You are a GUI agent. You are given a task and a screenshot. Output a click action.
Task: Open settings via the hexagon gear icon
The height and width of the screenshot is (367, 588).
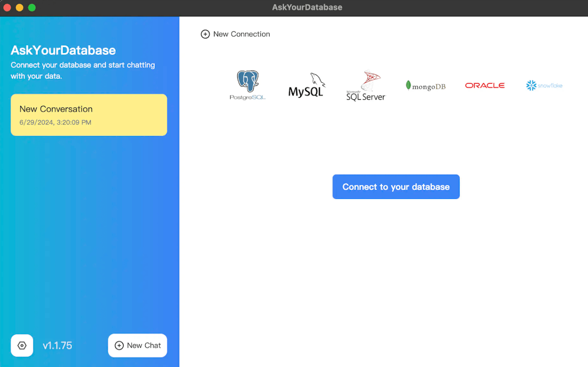coord(22,345)
